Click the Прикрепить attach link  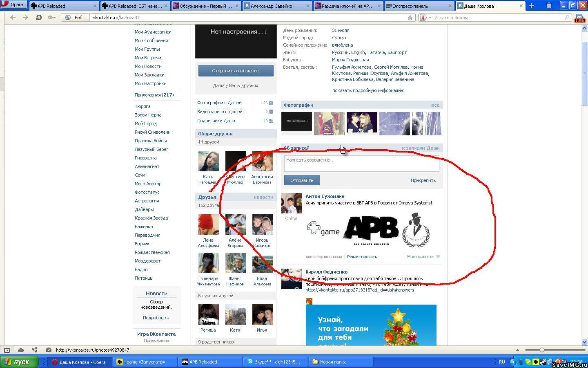pyautogui.click(x=423, y=180)
